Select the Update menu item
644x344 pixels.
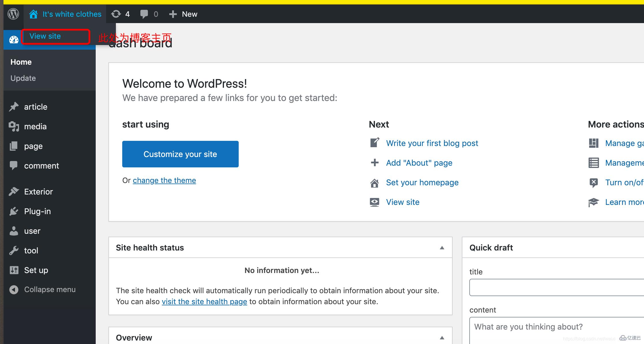tap(23, 78)
